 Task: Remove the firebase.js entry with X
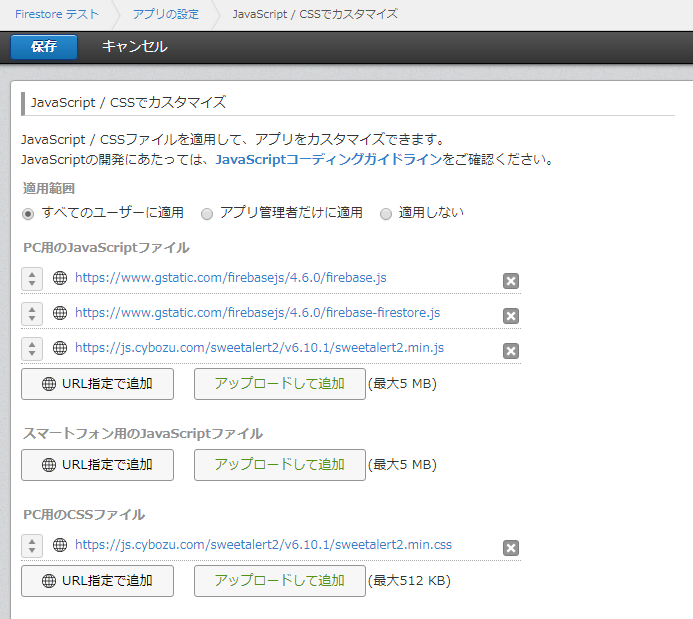511,281
